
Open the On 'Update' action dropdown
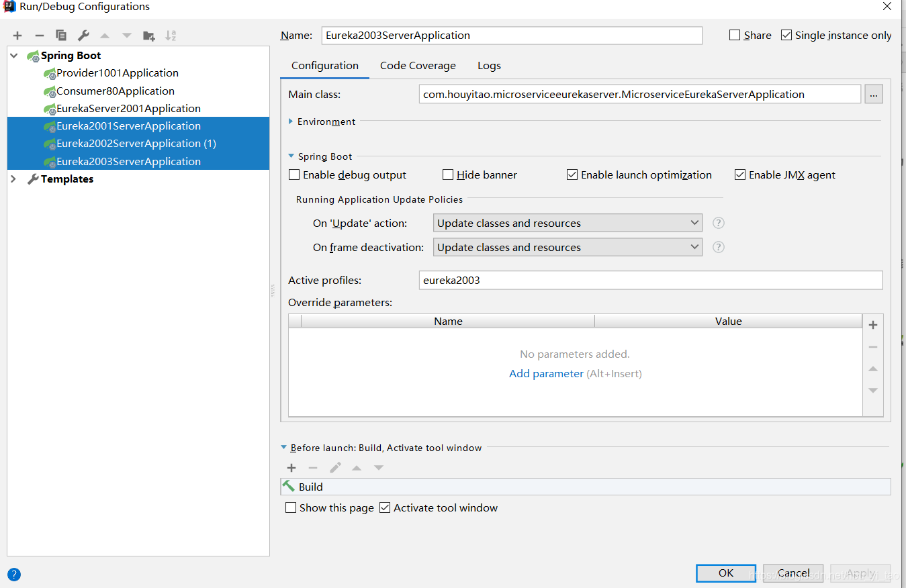click(568, 223)
